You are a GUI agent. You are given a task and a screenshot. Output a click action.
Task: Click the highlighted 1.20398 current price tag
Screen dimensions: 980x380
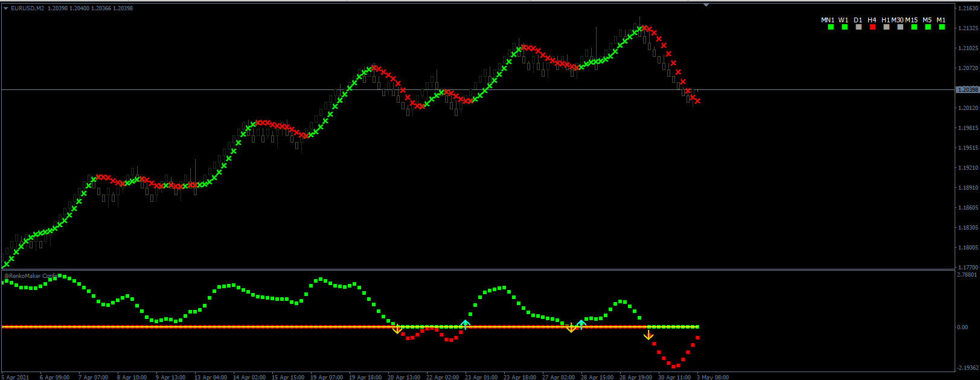[967, 90]
